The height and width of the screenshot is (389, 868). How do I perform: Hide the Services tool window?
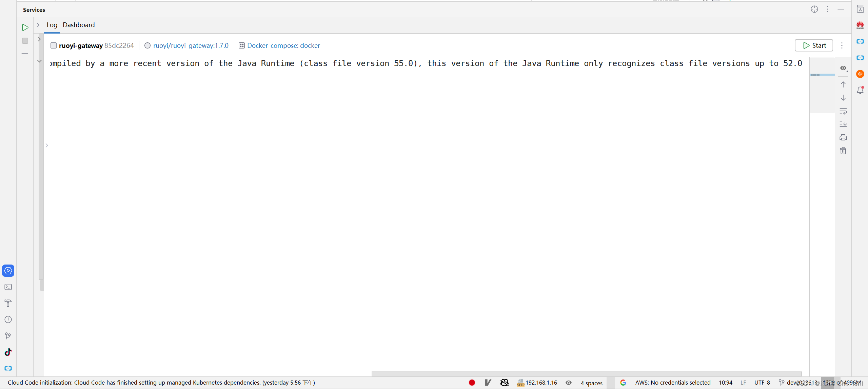[841, 9]
